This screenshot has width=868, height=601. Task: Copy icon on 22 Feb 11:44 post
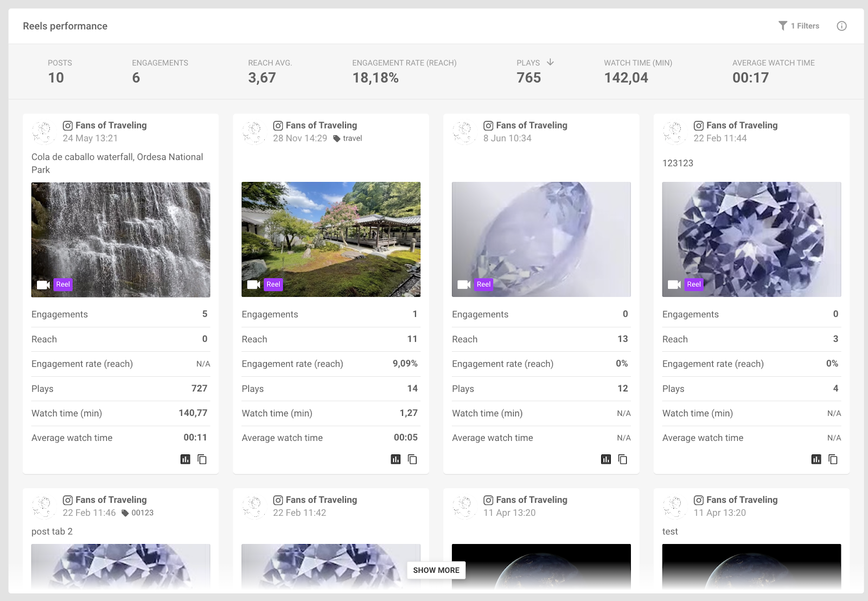click(x=833, y=459)
